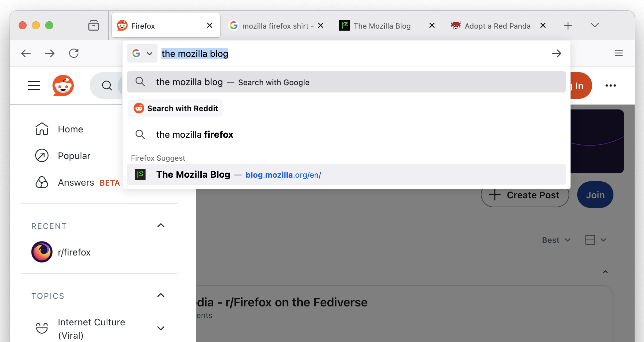Open the Google search engine dropdown
The height and width of the screenshot is (342, 644).
142,54
